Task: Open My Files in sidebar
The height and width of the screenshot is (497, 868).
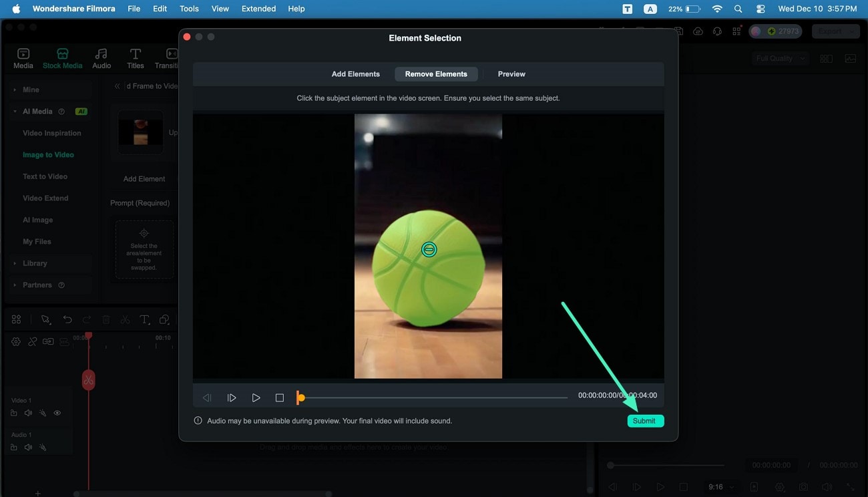Action: tap(37, 242)
